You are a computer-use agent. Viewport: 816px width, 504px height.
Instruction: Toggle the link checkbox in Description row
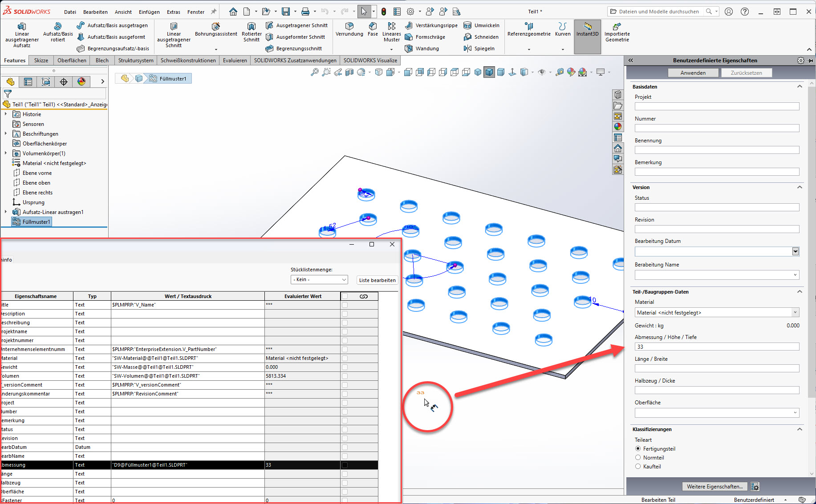coord(345,314)
